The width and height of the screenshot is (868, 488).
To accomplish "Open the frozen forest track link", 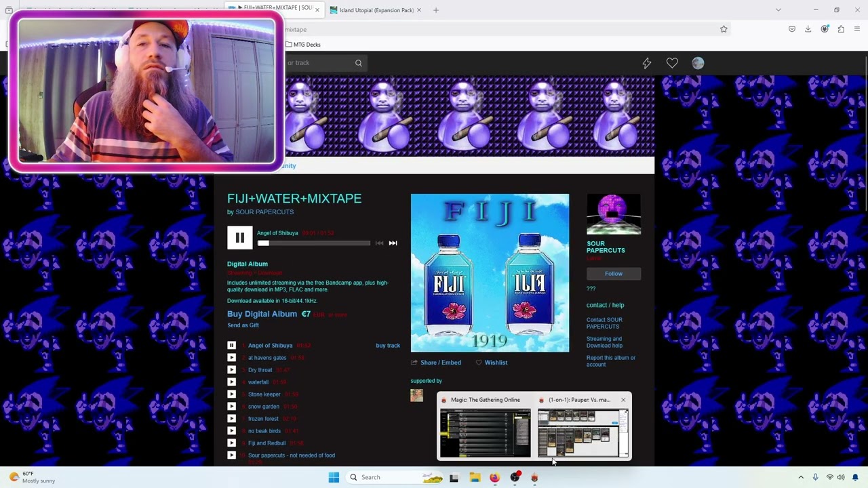I will pyautogui.click(x=263, y=419).
